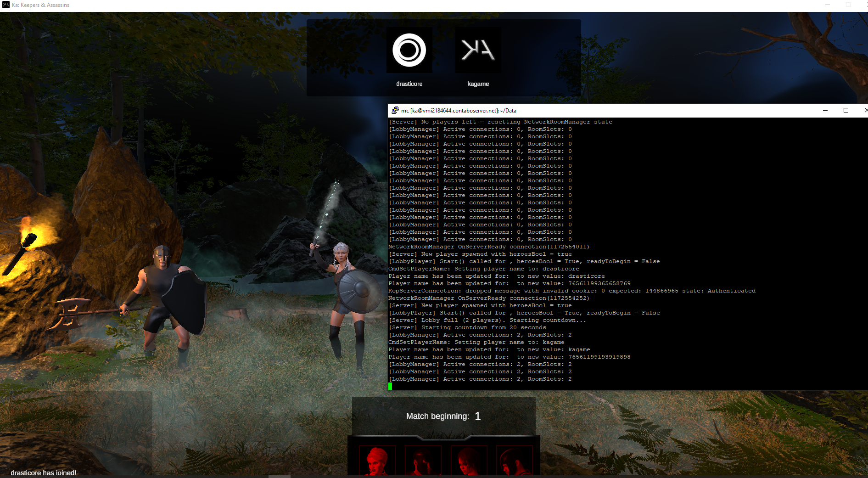Click the white-haired female warrior character
Screen dimensions: 868x478
[344, 298]
